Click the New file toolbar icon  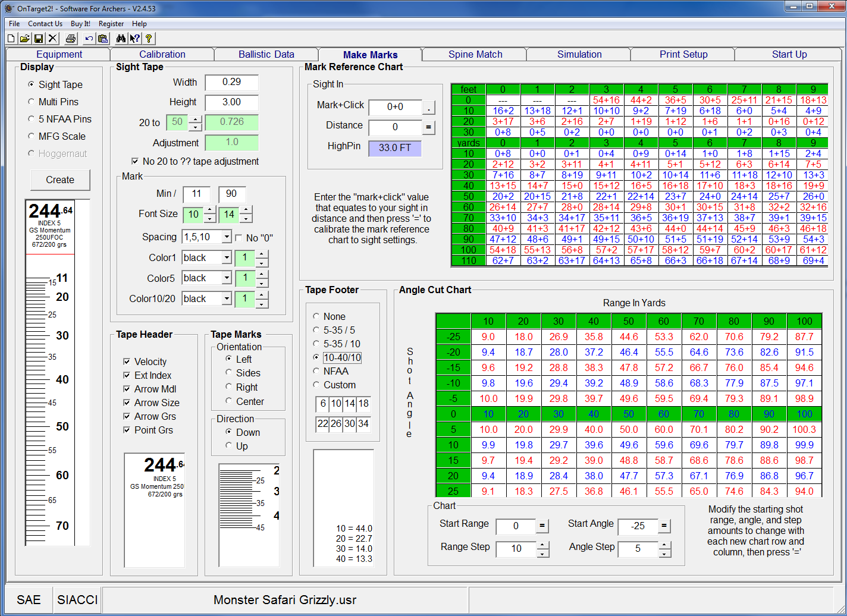tap(11, 39)
